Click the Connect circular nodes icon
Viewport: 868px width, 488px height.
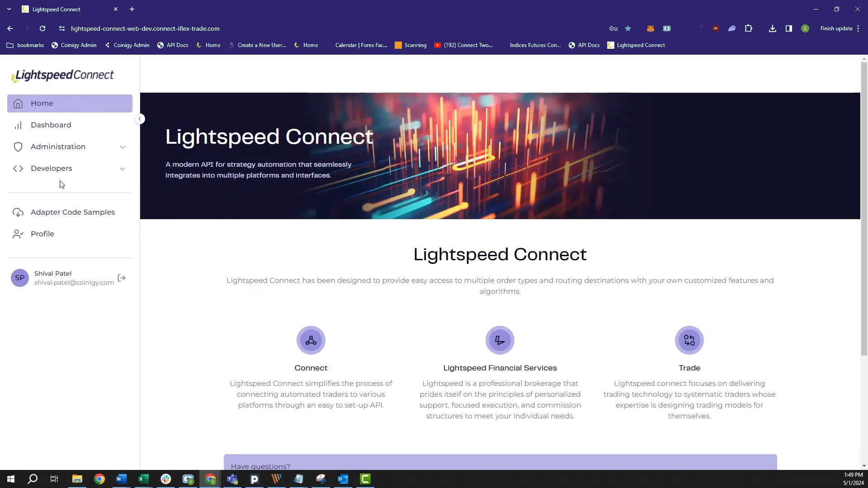coord(311,340)
